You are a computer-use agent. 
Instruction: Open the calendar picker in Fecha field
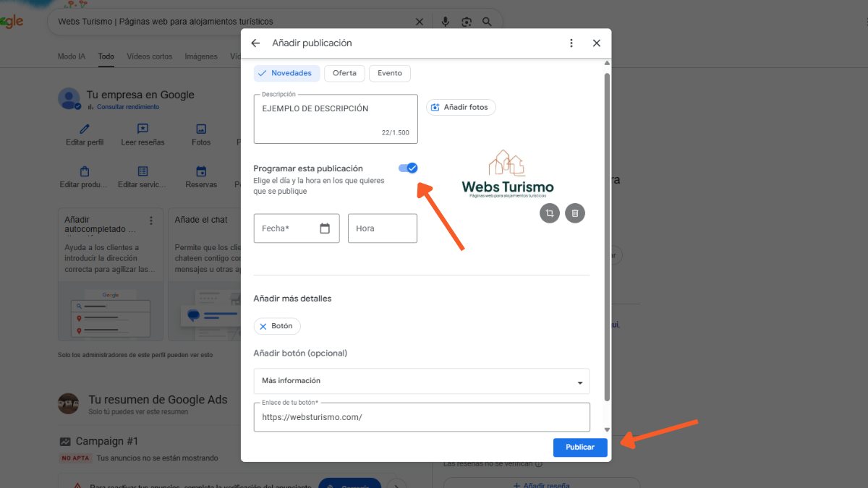[325, 228]
